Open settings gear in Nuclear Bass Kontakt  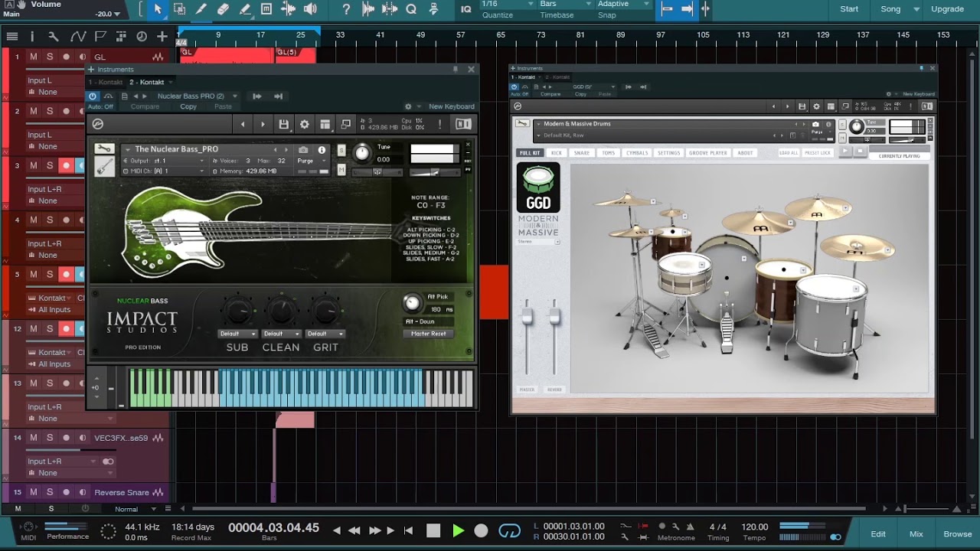coord(305,124)
